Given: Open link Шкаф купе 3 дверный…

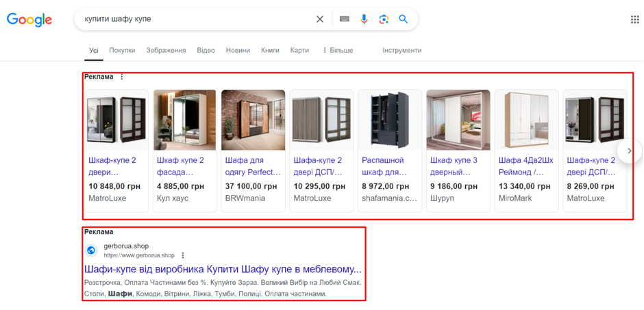Looking at the screenshot, I should 454,166.
